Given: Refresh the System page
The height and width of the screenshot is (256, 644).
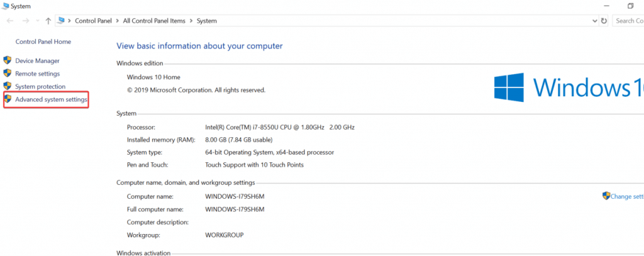Looking at the screenshot, I should tap(604, 21).
